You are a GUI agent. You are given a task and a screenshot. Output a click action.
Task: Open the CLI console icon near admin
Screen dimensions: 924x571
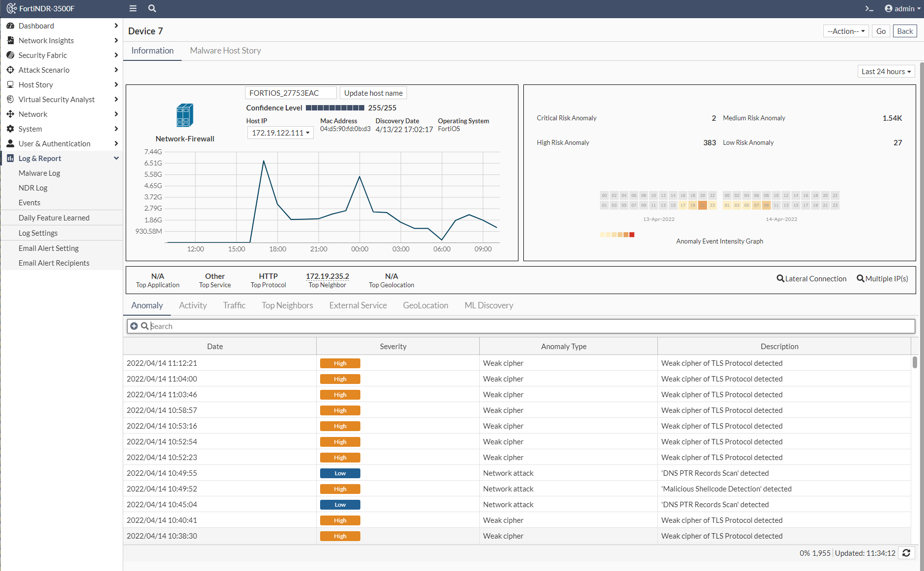(869, 8)
